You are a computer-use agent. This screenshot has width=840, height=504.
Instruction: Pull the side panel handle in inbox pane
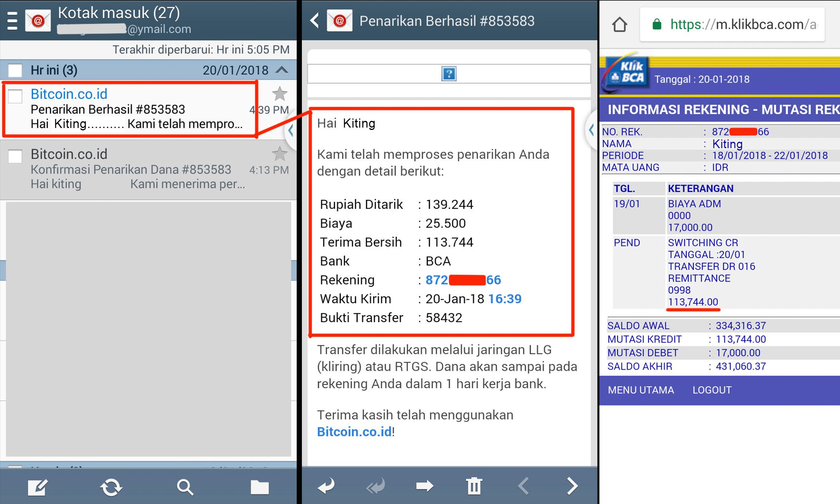[x=291, y=130]
